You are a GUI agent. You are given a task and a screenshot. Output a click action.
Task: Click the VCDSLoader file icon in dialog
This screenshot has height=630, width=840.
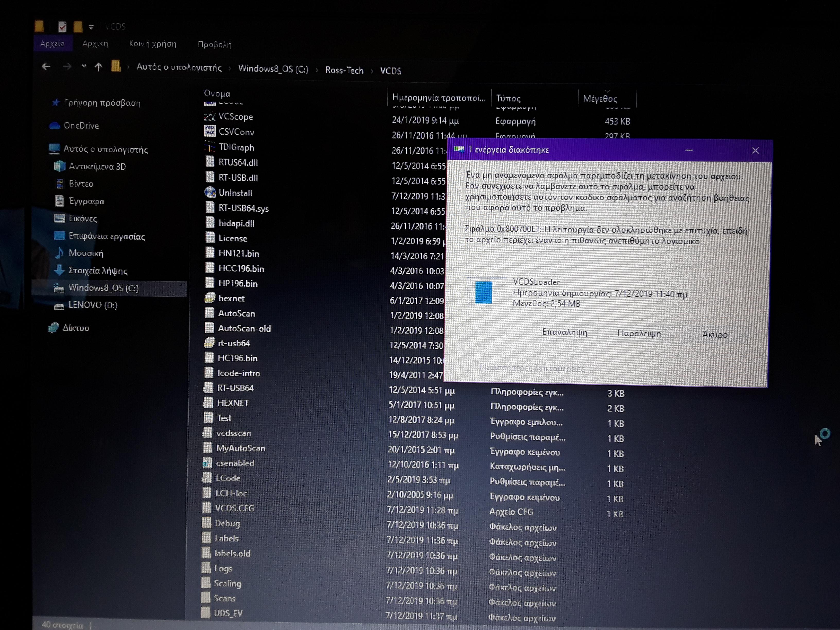pyautogui.click(x=483, y=292)
